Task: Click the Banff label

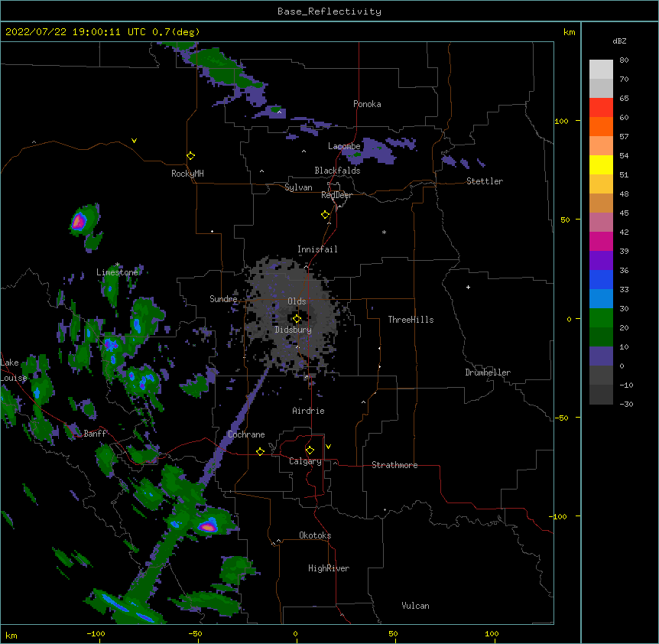Action: (x=96, y=434)
